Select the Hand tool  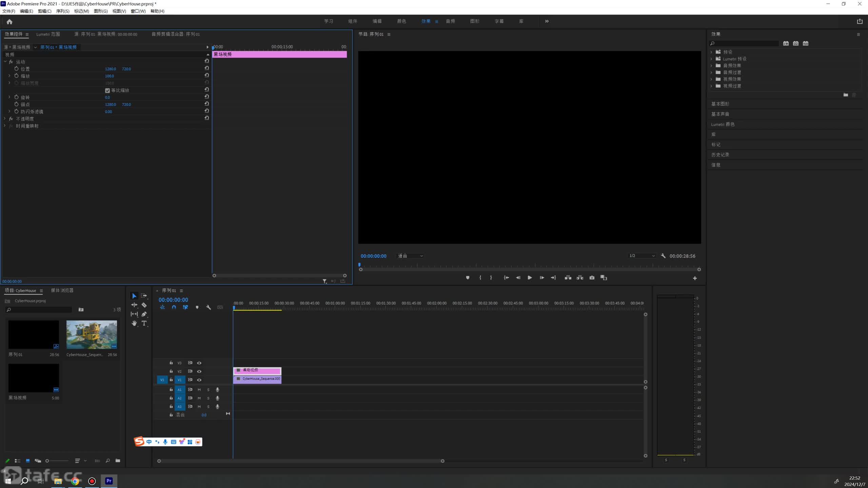134,323
